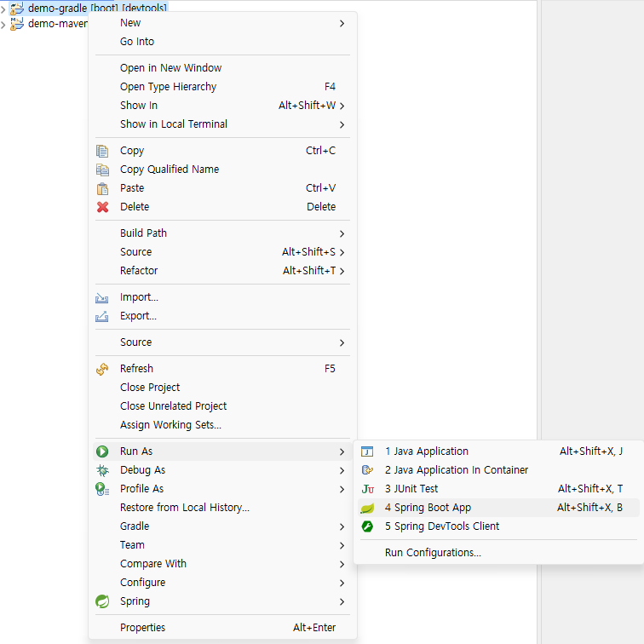Click the Refresh arrows icon
Image resolution: width=644 pixels, height=644 pixels.
coord(102,369)
